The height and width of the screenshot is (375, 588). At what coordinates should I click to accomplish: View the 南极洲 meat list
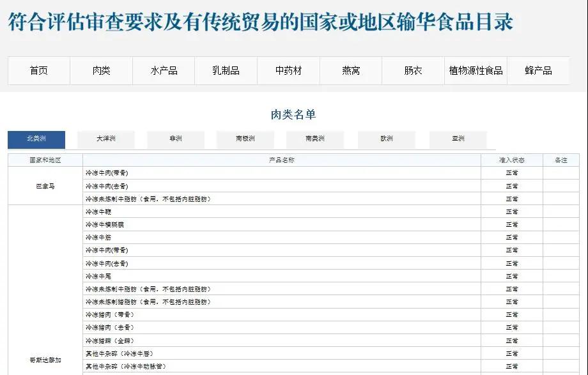point(245,139)
